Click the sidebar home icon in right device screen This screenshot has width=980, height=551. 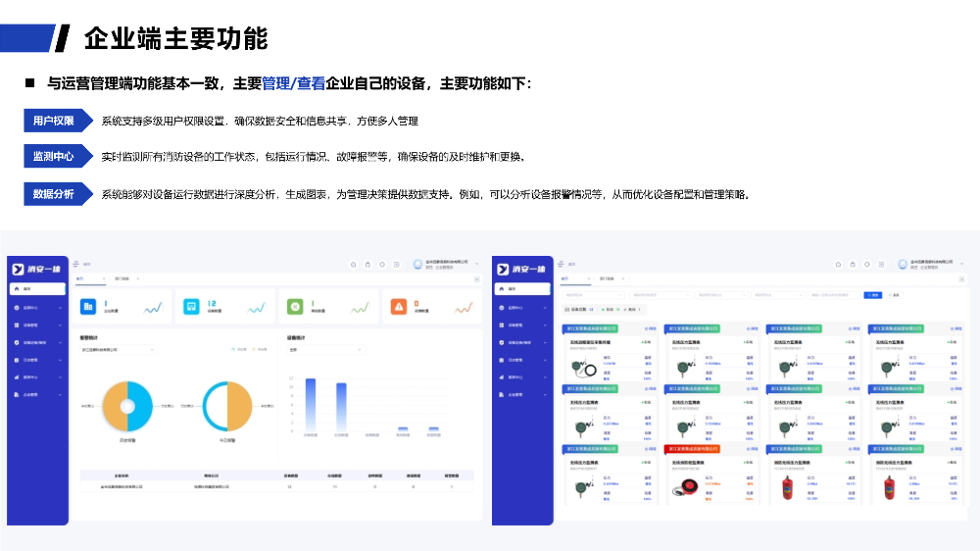point(502,289)
